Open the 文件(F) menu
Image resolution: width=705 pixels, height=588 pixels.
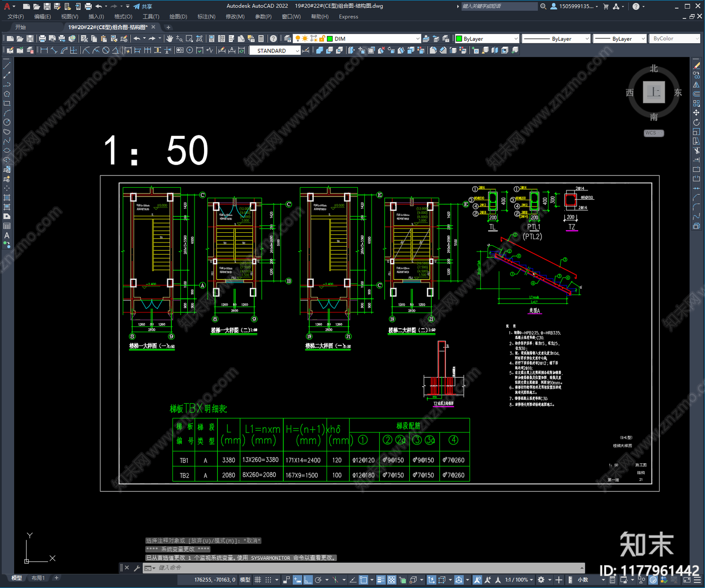pos(16,17)
